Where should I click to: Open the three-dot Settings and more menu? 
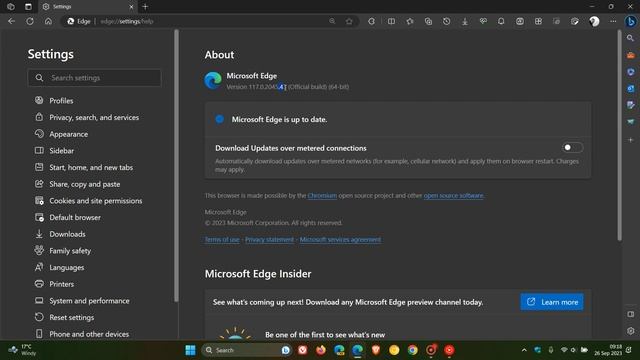613,21
